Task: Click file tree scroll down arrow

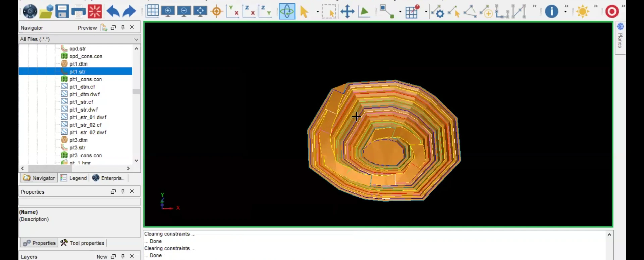Action: point(136,160)
